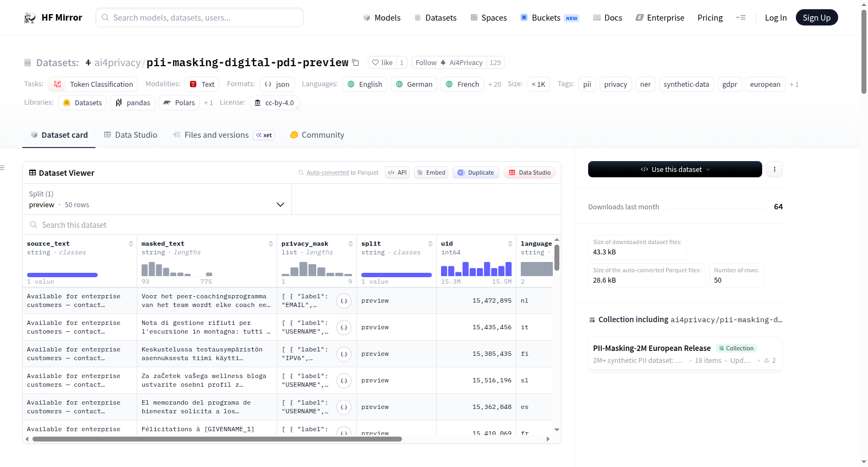This screenshot has height=467, width=868.
Task: Duplicate this dataset
Action: tap(476, 172)
